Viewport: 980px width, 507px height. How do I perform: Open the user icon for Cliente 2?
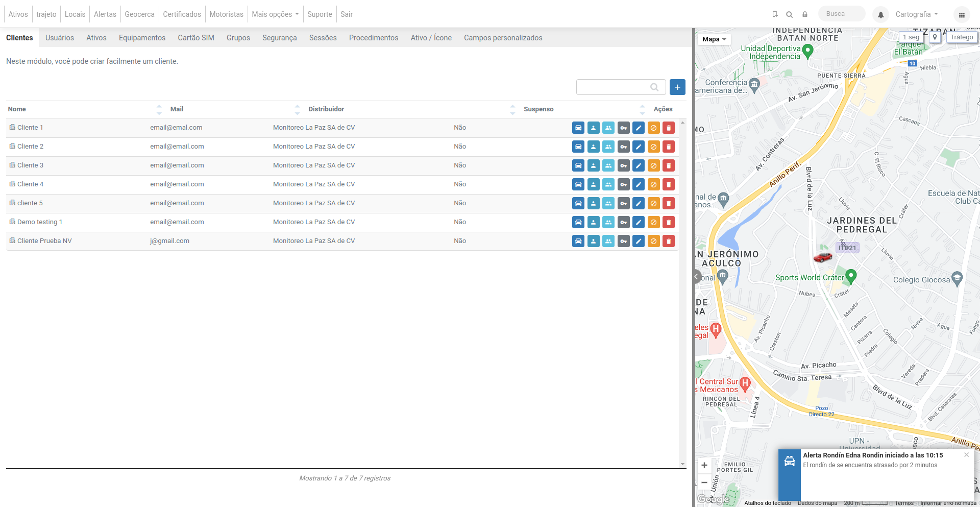pyautogui.click(x=593, y=147)
